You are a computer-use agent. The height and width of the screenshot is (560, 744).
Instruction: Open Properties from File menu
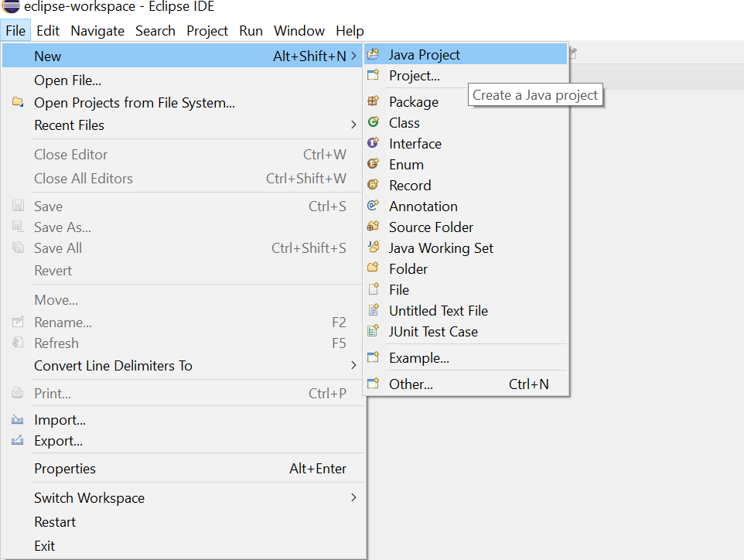pos(183,469)
